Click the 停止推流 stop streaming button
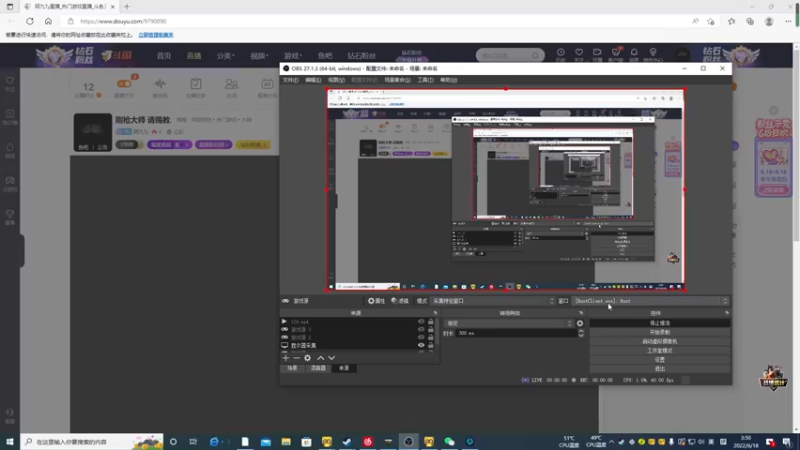Image resolution: width=800 pixels, height=450 pixels. (660, 323)
